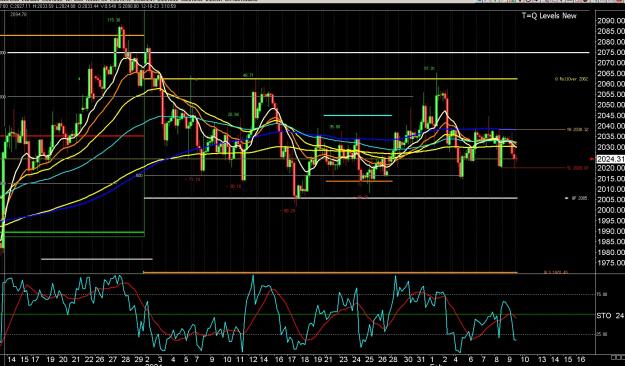Screen dimensions: 625x366
Task: Click 2040.00 on the price axis
Action: pyautogui.click(x=611, y=126)
